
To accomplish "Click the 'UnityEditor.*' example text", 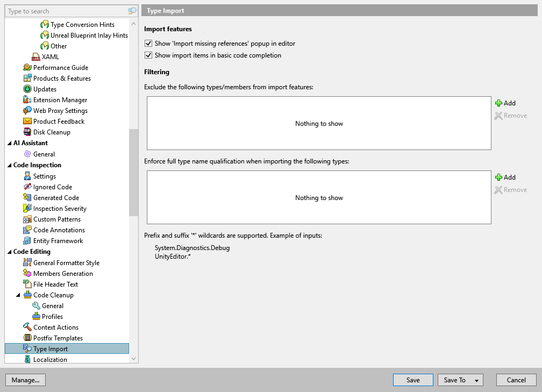I will [x=173, y=256].
